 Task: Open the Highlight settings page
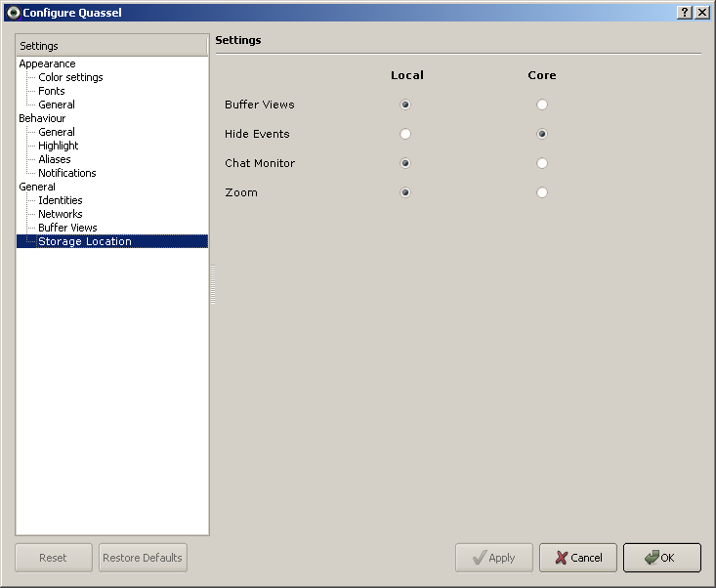58,146
